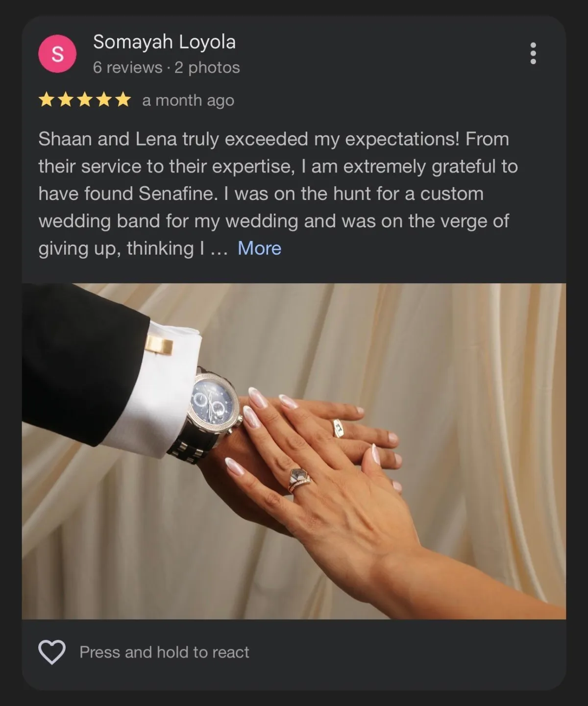Select the second rating star
Image resolution: width=588 pixels, height=706 pixels.
[66, 100]
